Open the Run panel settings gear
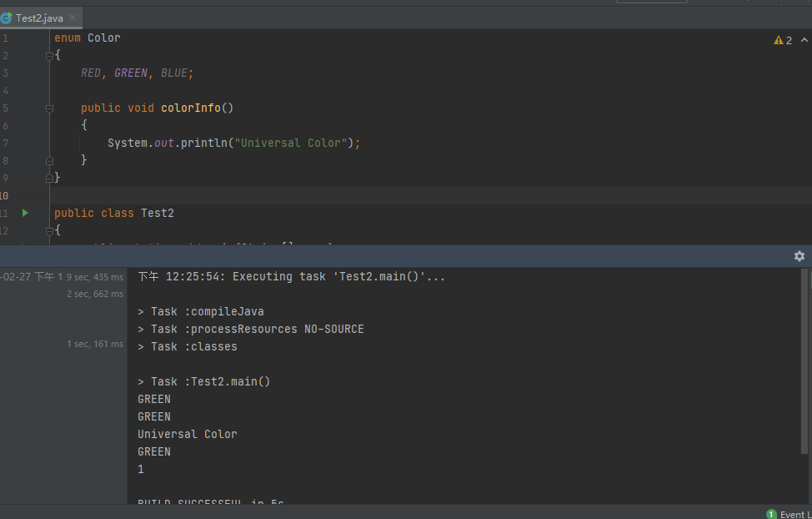The height and width of the screenshot is (519, 812). pos(799,256)
